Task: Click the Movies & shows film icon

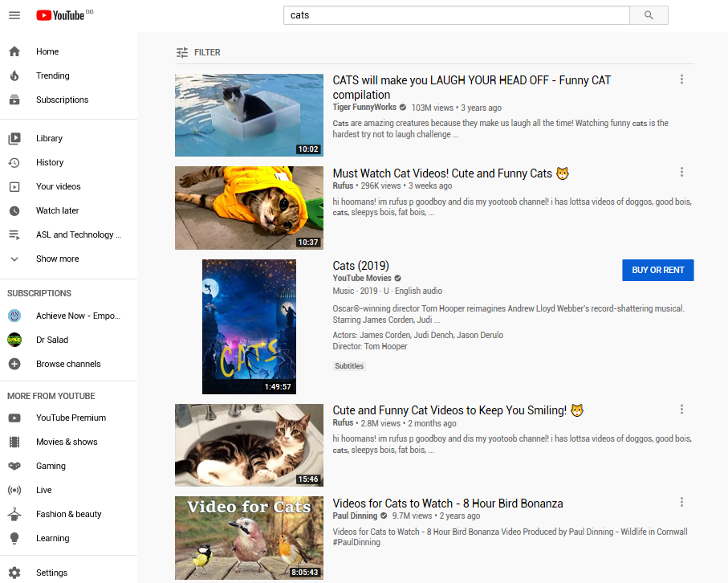Action: pyautogui.click(x=14, y=442)
